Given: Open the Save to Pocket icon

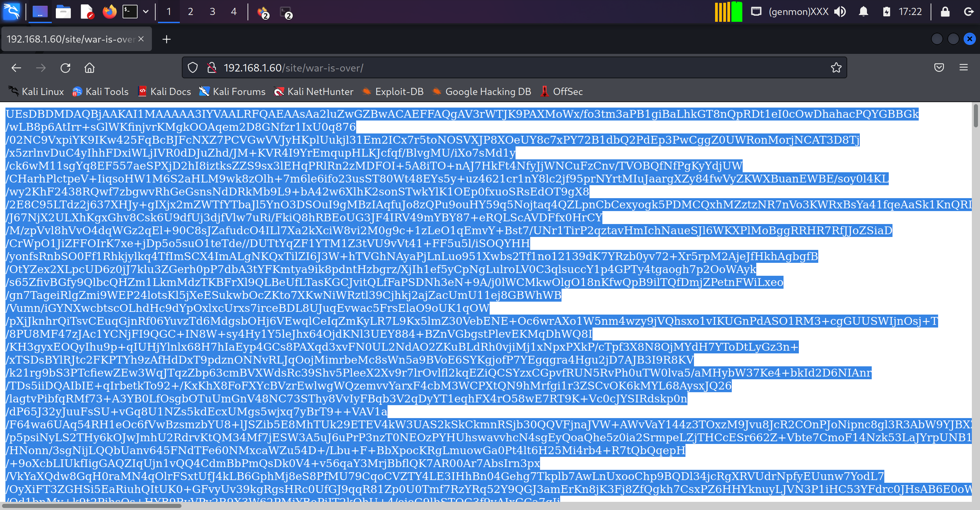Looking at the screenshot, I should pos(938,68).
